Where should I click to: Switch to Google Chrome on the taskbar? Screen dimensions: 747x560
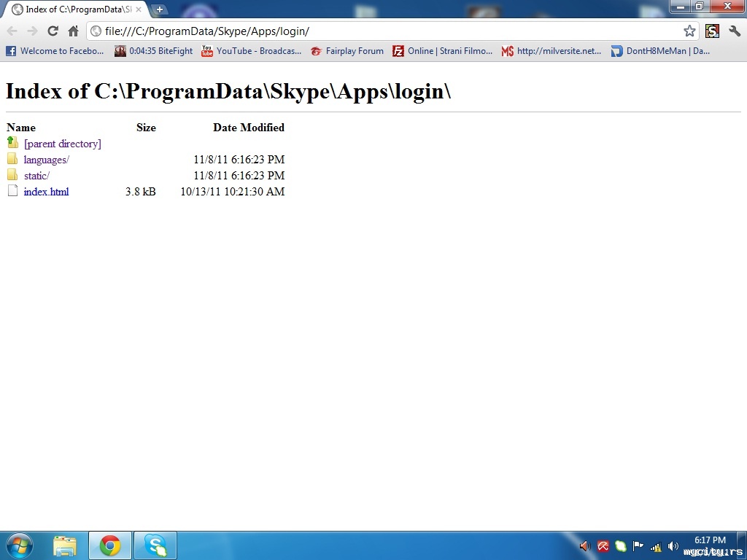pyautogui.click(x=110, y=545)
